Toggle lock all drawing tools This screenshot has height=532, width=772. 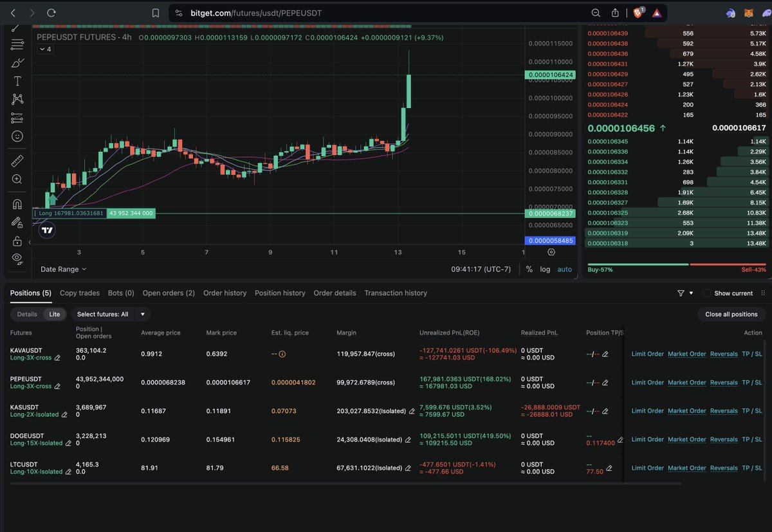click(17, 241)
